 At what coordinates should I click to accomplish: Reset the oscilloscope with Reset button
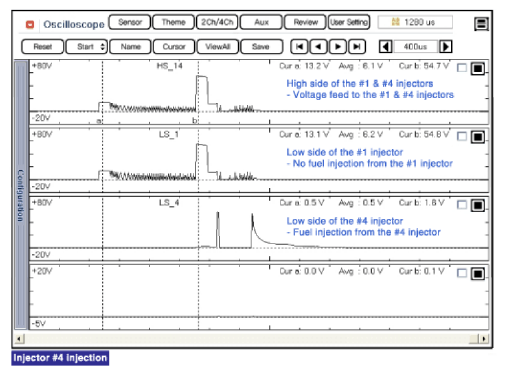(x=42, y=47)
